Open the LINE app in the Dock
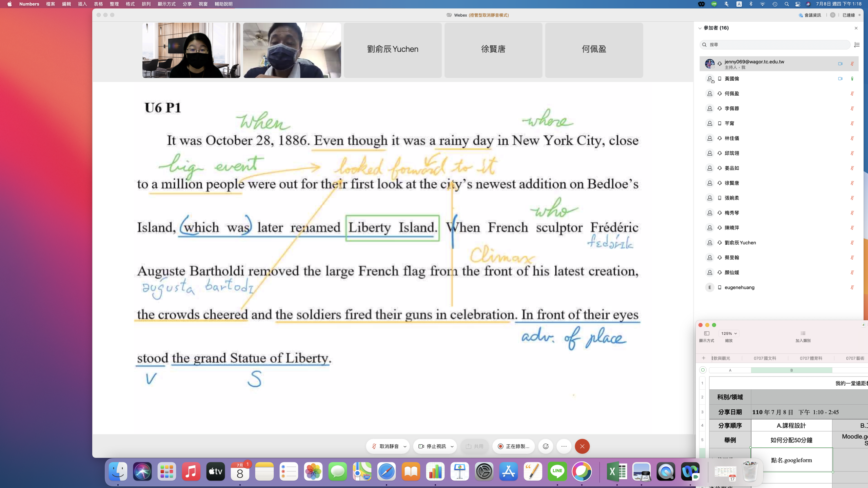868x488 pixels. point(557,471)
